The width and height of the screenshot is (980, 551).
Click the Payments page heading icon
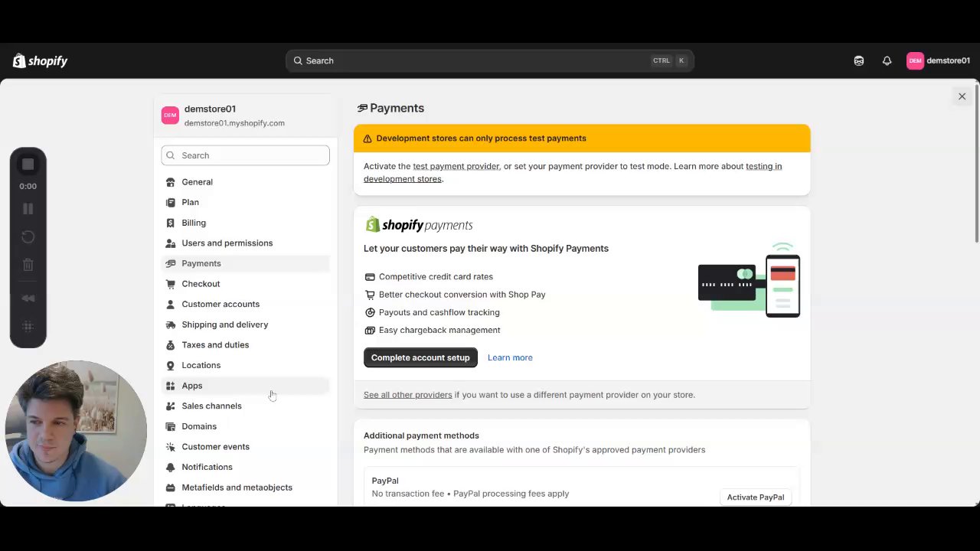click(362, 109)
